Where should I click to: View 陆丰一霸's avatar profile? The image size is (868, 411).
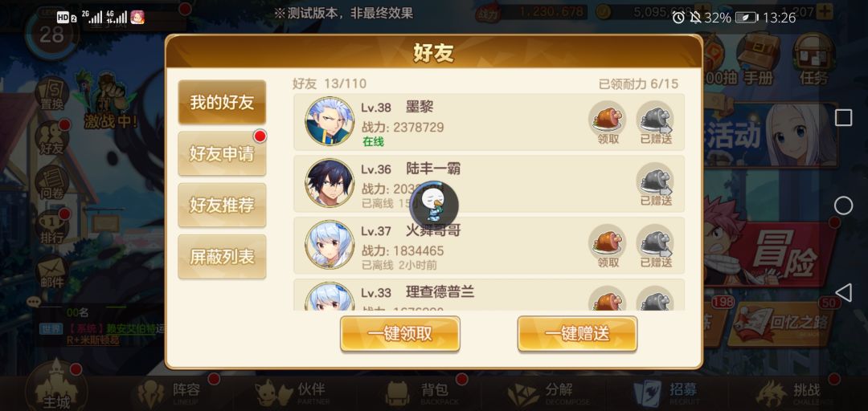coord(330,183)
